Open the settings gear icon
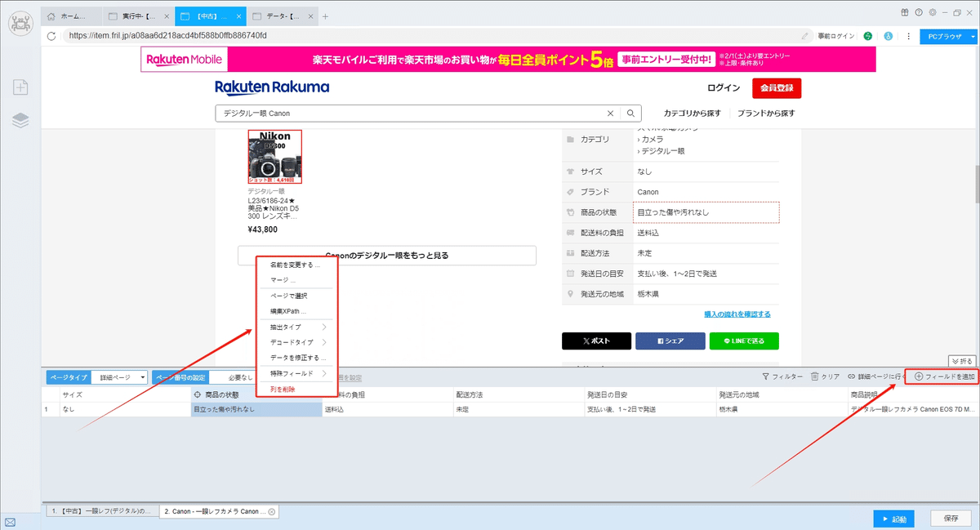This screenshot has height=530, width=980. coord(932,12)
